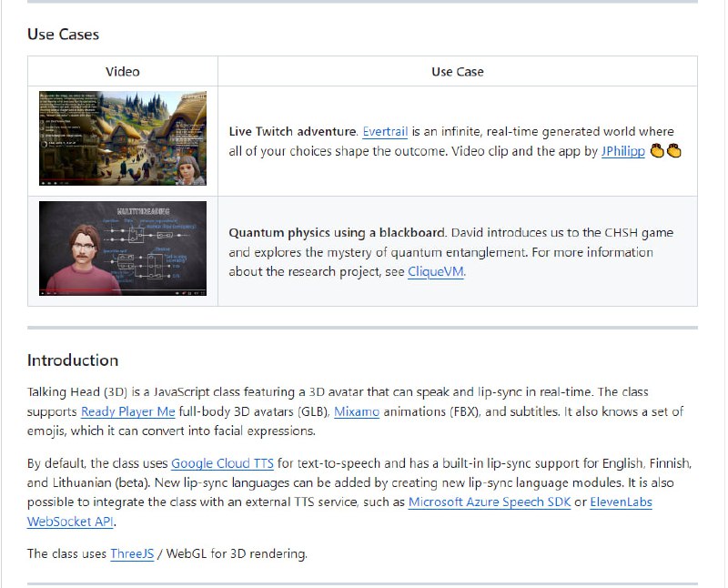Viewport: 728px width, 588px height.
Task: Open the settings gear on the blackboard player
Action: 189,293
